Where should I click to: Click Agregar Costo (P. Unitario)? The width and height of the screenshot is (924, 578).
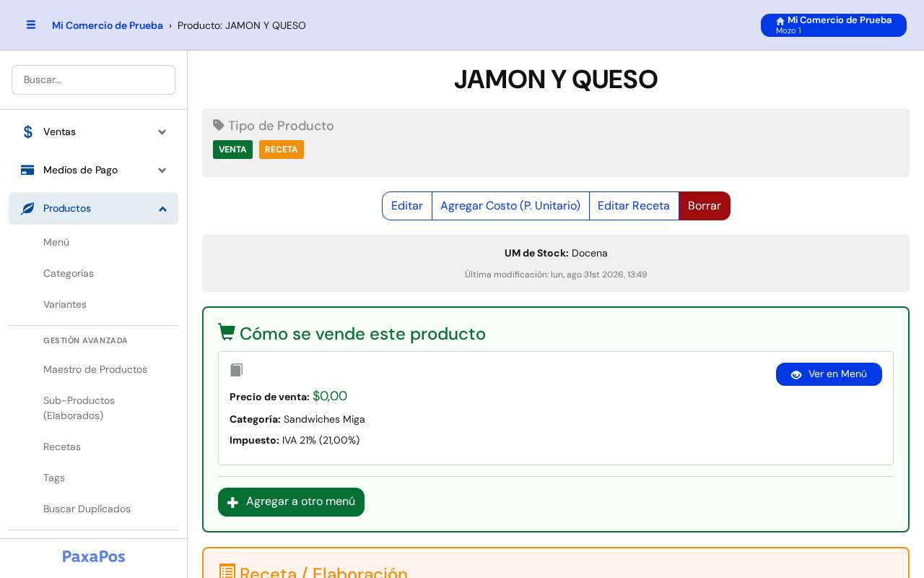click(x=510, y=206)
